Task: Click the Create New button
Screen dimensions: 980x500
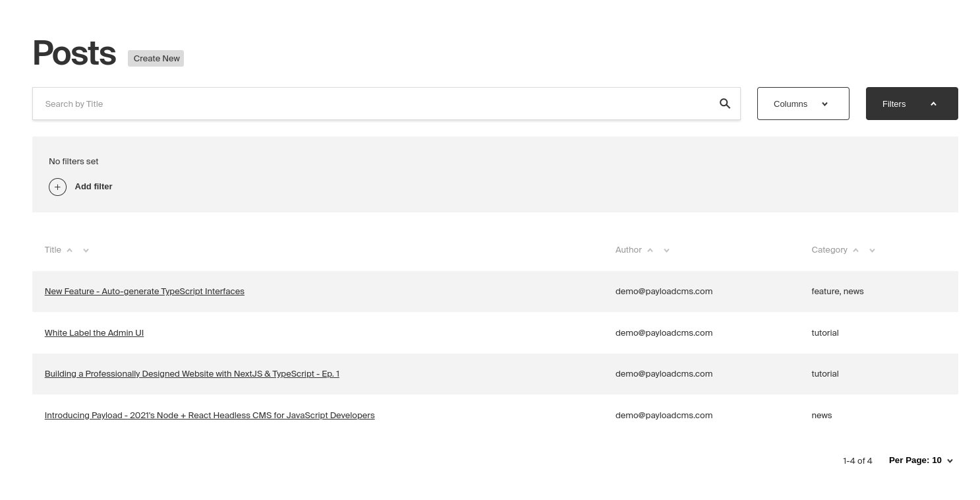Action: tap(156, 58)
